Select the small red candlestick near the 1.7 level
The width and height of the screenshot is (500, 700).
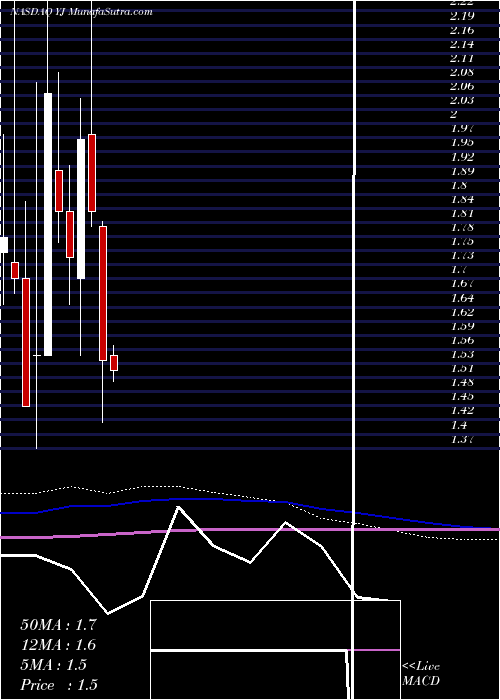[x=15, y=271]
